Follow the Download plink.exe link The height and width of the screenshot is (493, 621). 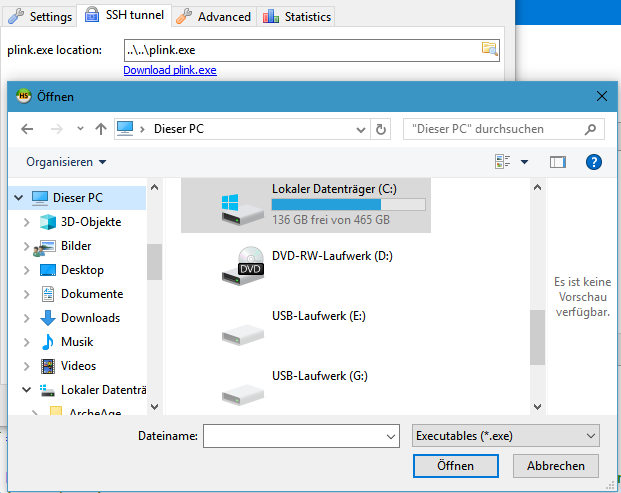point(170,70)
